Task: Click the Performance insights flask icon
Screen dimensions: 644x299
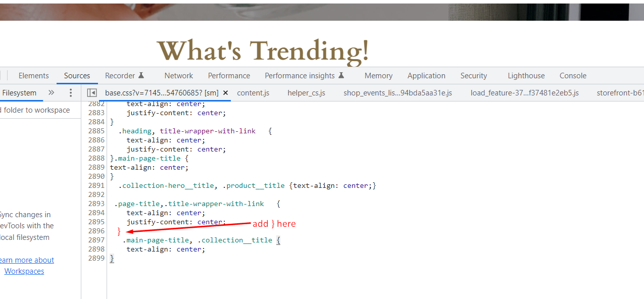Action: click(x=341, y=76)
